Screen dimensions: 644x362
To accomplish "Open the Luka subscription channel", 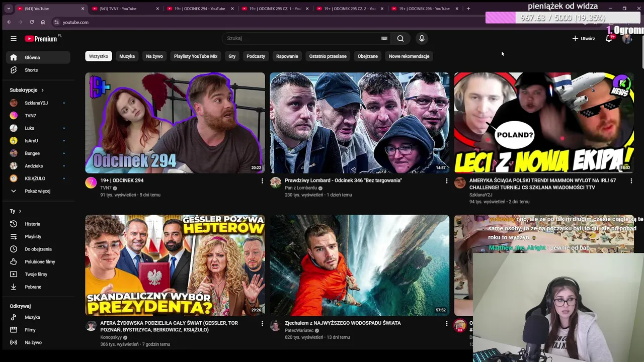I will 38,128.
